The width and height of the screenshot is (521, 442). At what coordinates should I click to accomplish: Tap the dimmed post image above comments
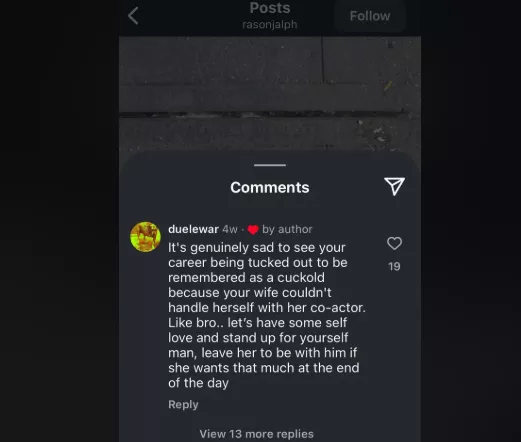[x=270, y=93]
